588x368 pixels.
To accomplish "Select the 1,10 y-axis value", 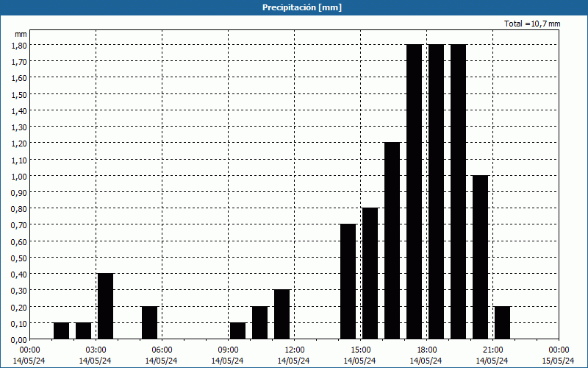I will 19,160.
